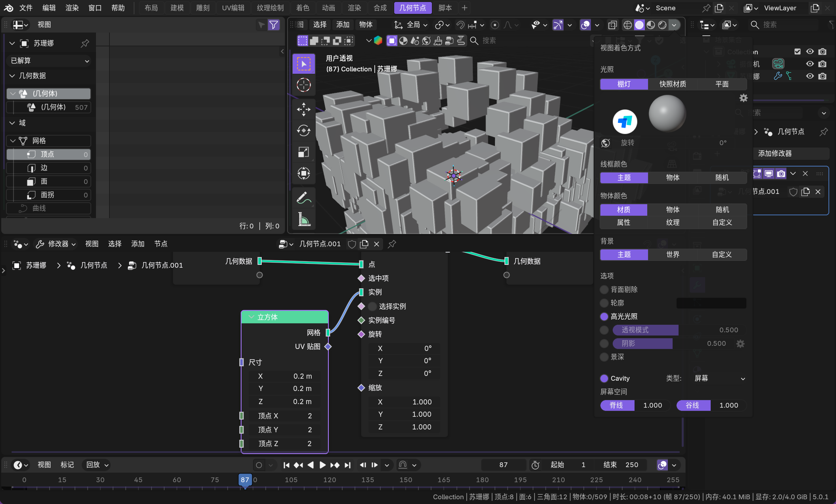
Task: Disable the Cavity checkbox
Action: point(604,378)
